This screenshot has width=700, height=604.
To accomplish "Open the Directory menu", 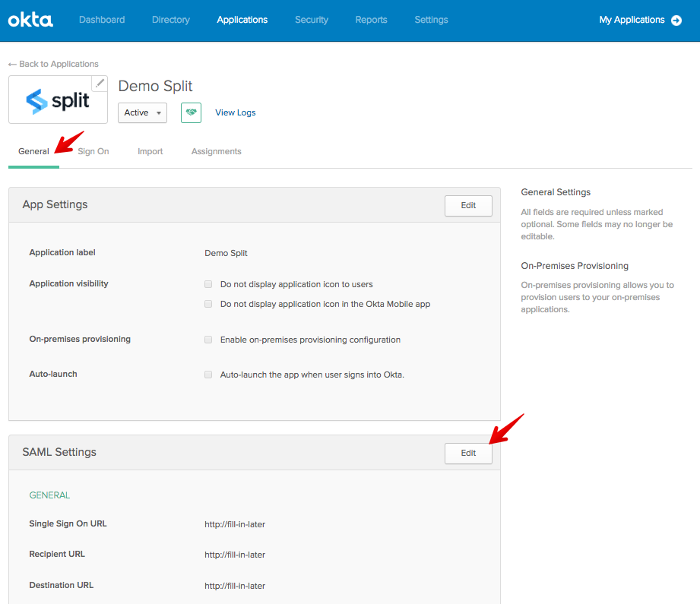I will 171,20.
